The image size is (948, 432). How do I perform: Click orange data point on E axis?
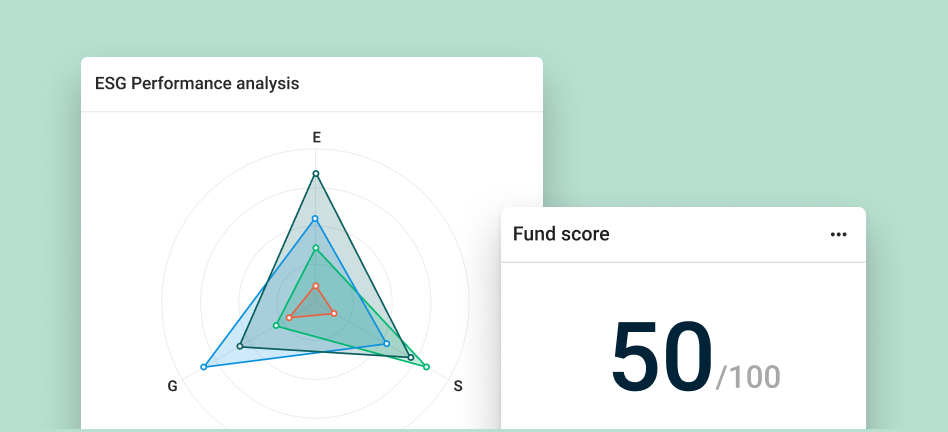tap(316, 286)
